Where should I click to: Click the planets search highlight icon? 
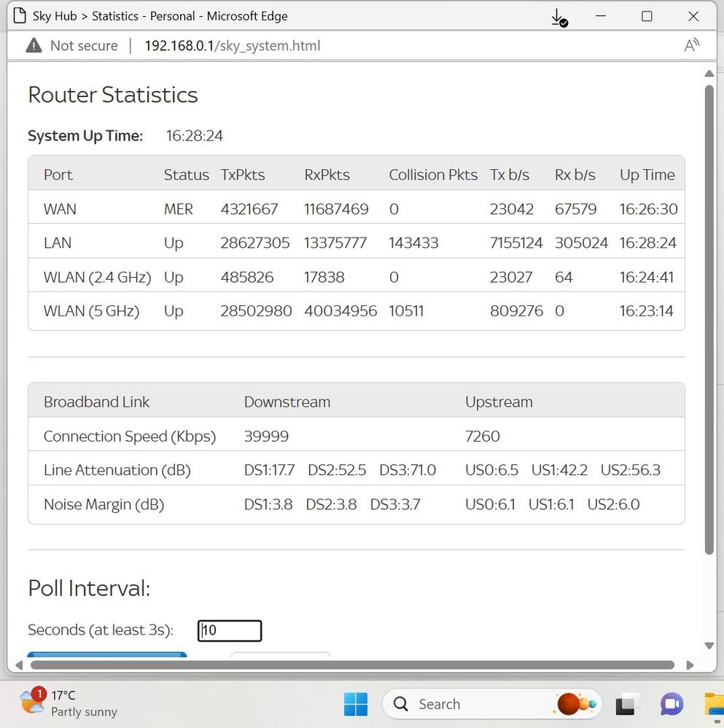tap(574, 704)
